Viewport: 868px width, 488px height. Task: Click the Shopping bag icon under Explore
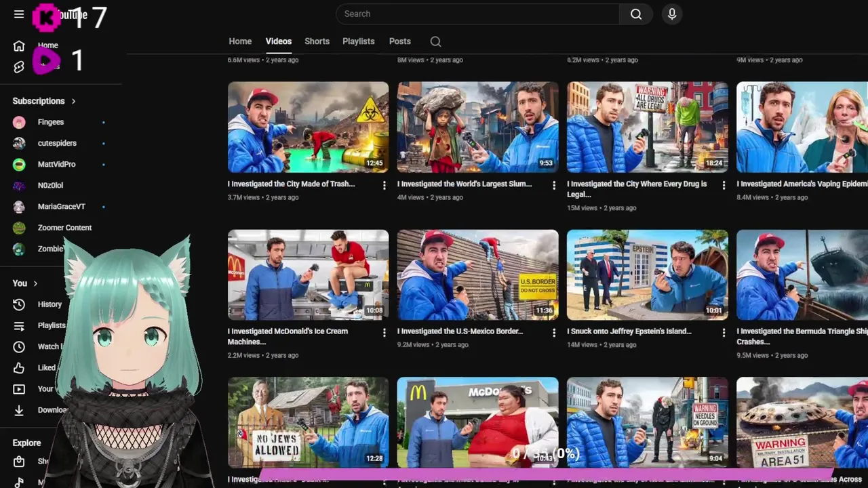pyautogui.click(x=19, y=462)
